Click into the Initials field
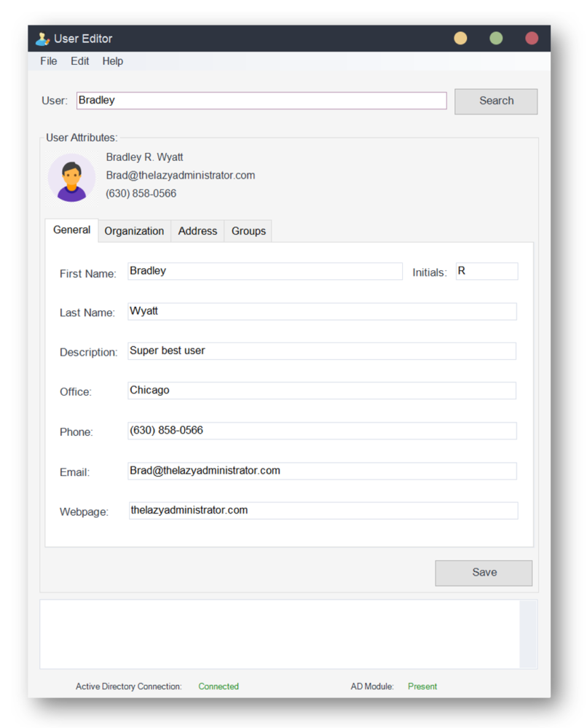Viewport: 587px width, 728px height. pos(486,271)
